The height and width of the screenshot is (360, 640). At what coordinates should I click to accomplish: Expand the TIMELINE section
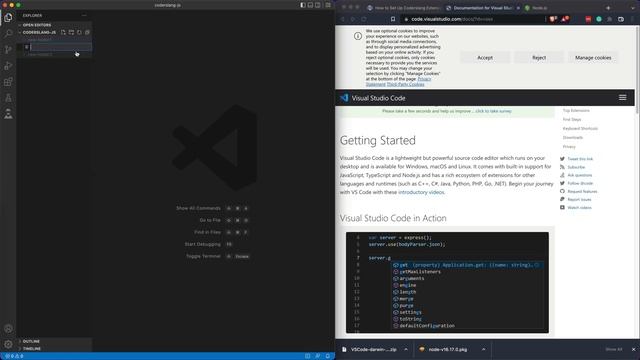point(55,349)
